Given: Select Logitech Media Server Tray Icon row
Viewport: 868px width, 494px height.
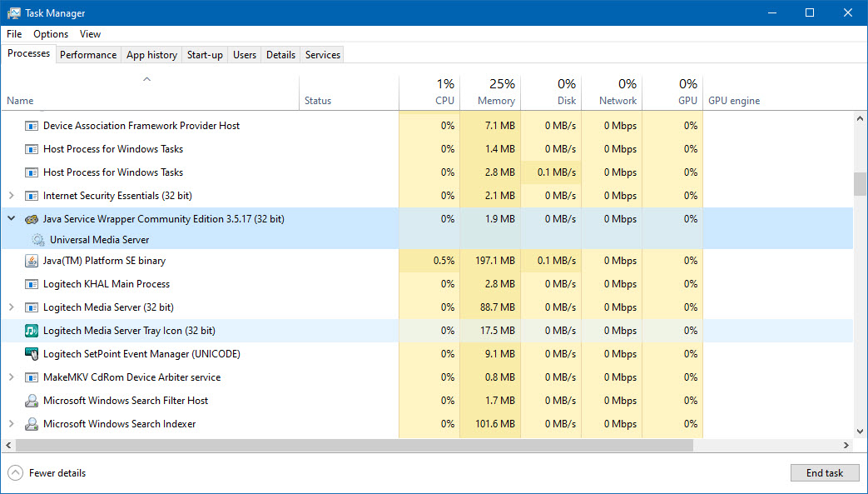Looking at the screenshot, I should coord(427,331).
